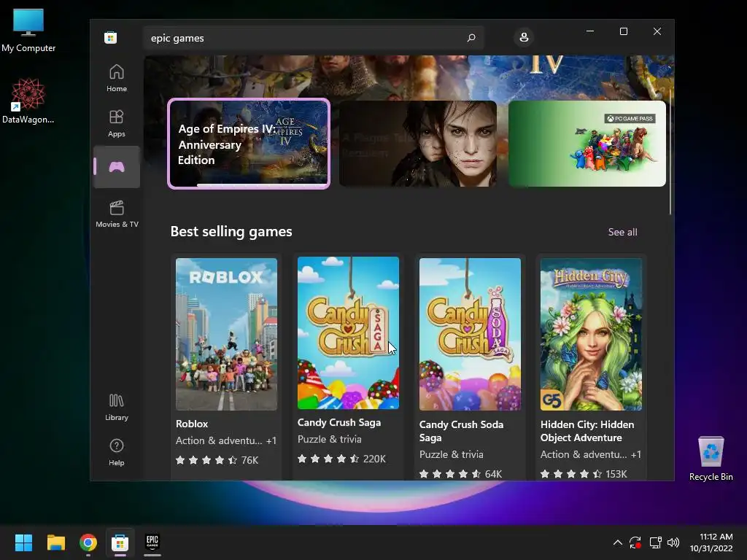Click the Roblox title text
This screenshot has height=560, width=747.
[192, 424]
